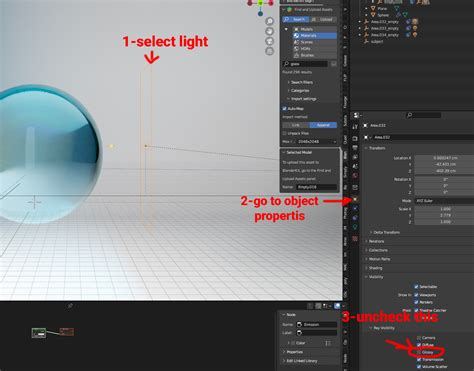Screen dimensions: 474x371
Task: Toggle the Unpack Files checkbox
Action: 284,133
